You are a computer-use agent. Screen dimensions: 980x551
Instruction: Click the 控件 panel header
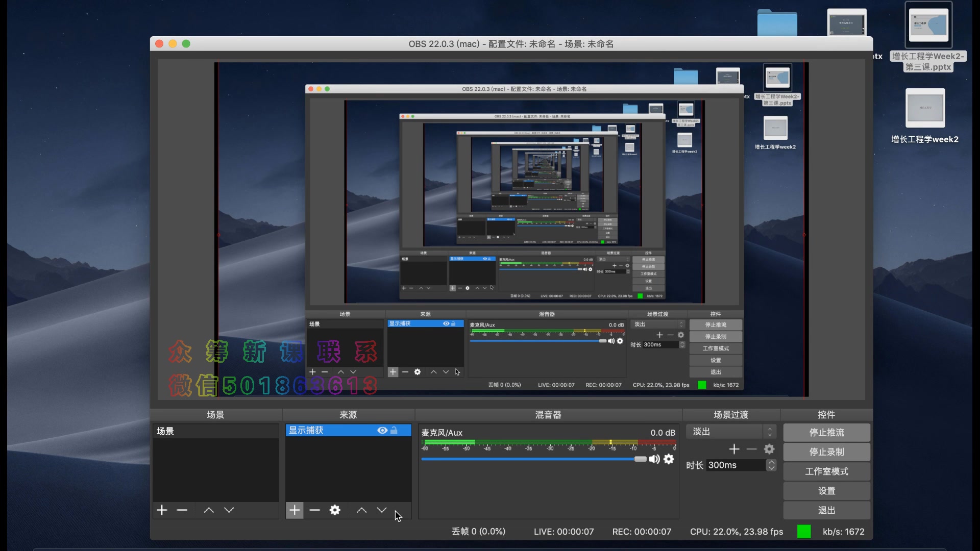tap(826, 415)
